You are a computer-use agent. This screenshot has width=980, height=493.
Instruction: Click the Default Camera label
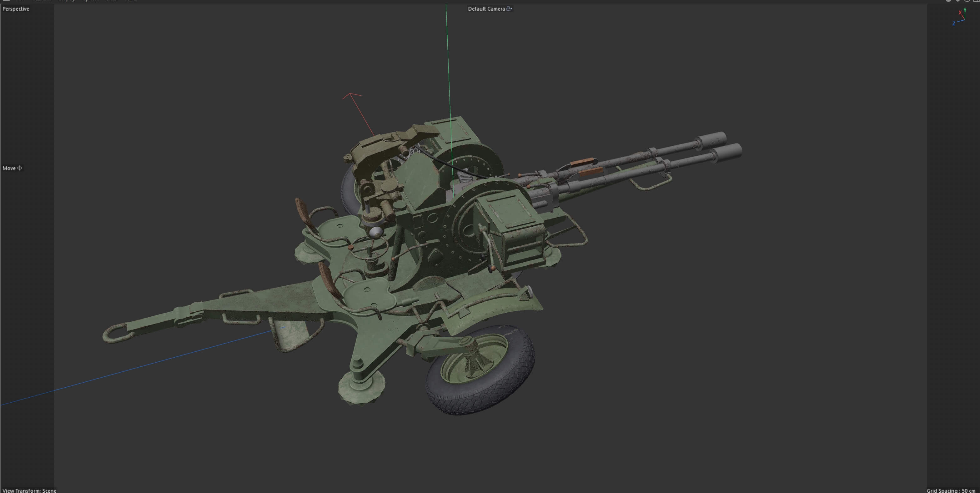tap(486, 9)
